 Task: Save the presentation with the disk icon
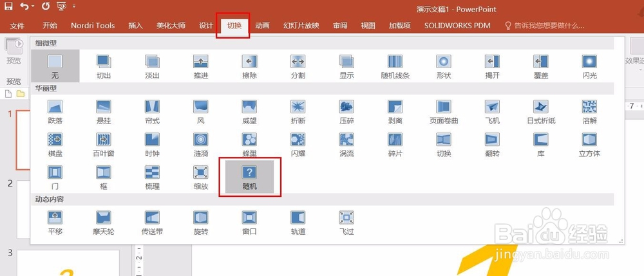8,6
